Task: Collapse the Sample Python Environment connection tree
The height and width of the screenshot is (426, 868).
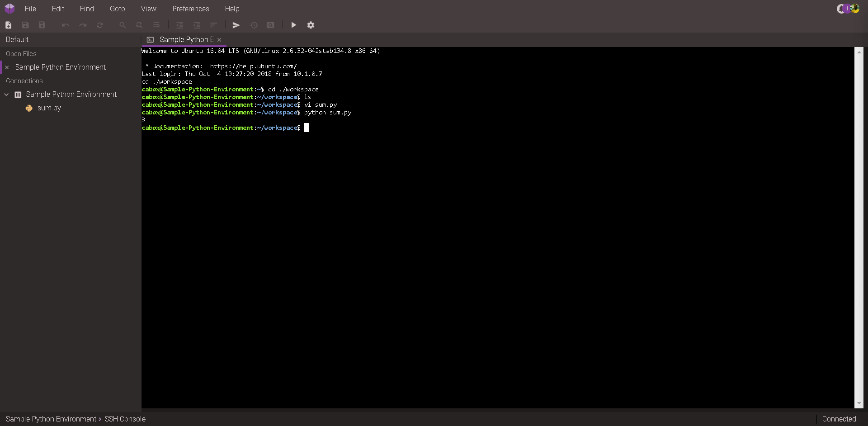Action: pos(6,95)
